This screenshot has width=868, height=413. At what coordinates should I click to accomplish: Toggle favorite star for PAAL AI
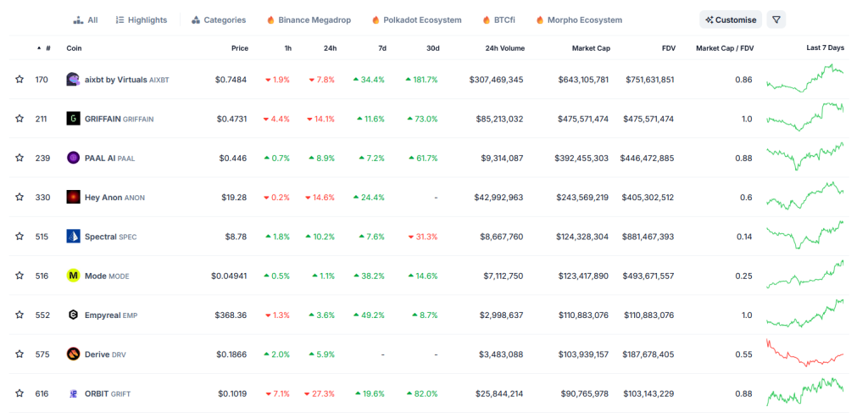[x=19, y=158]
